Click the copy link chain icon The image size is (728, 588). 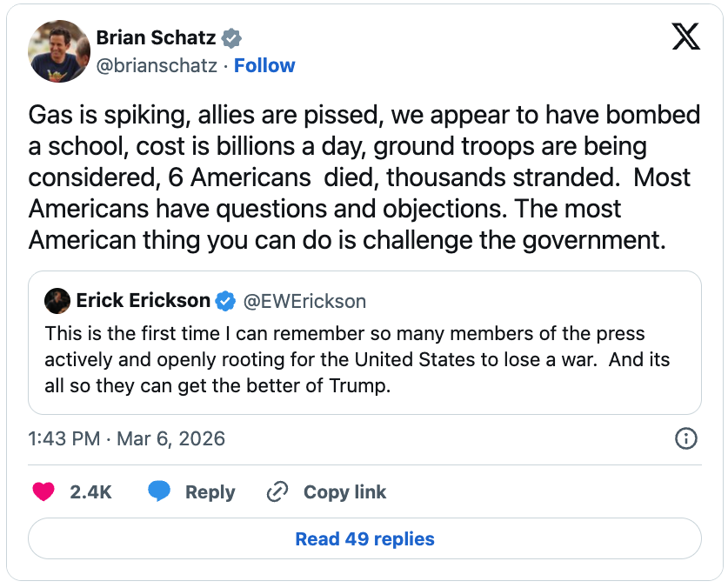[277, 492]
